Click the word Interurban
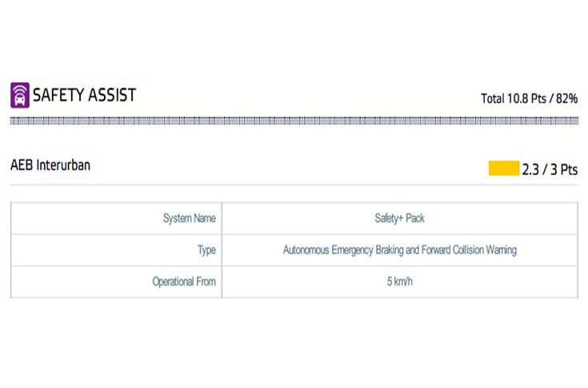 click(x=63, y=166)
